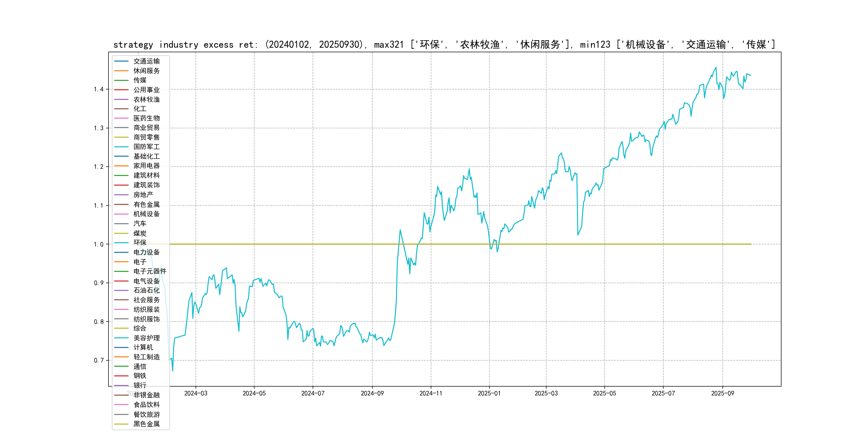
Task: Click the 交通运输 legend entry
Action: (x=146, y=61)
